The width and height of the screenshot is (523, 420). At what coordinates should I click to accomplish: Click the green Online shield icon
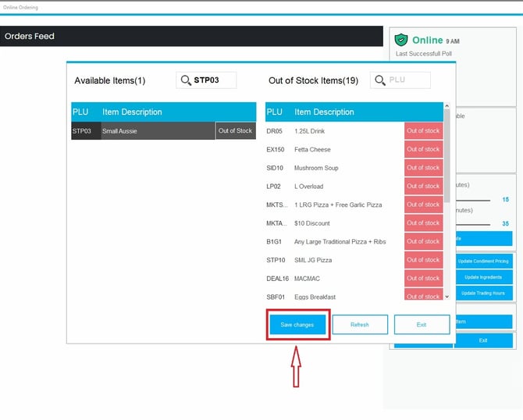pyautogui.click(x=401, y=40)
